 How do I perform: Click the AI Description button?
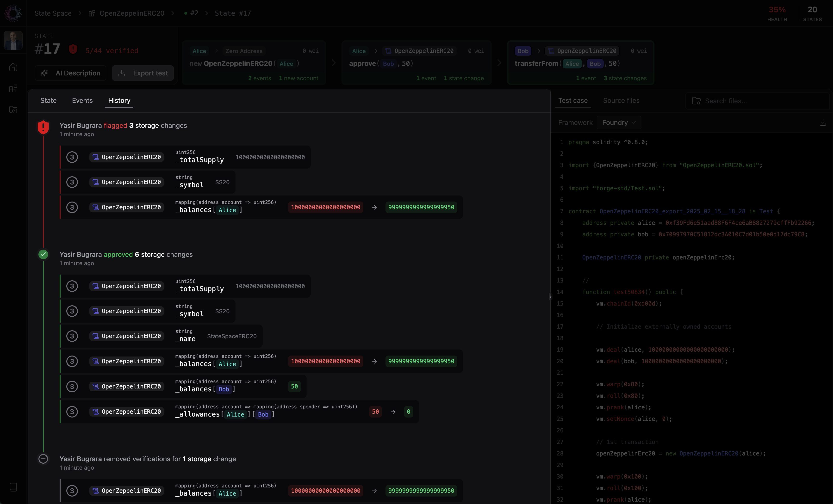71,73
